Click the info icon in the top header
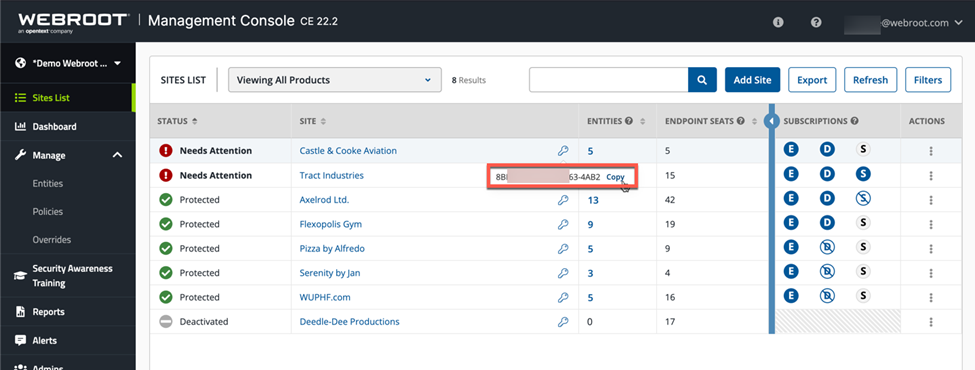The height and width of the screenshot is (370, 975). (778, 22)
